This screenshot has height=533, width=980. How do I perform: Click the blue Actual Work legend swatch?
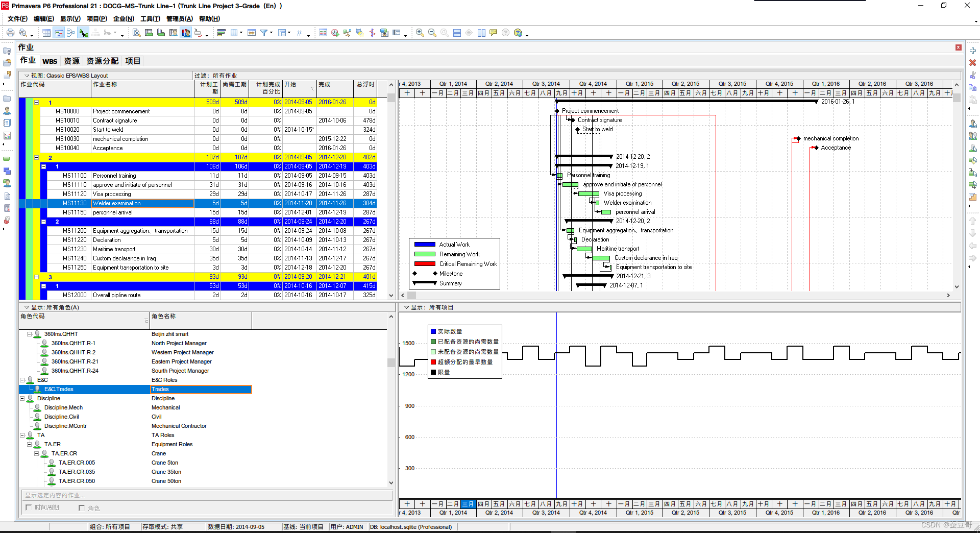[x=425, y=245]
